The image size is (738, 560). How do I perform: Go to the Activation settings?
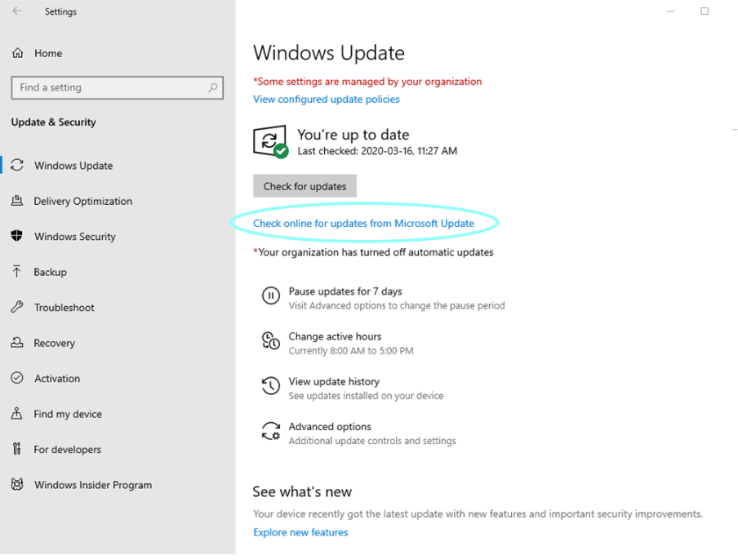(57, 379)
